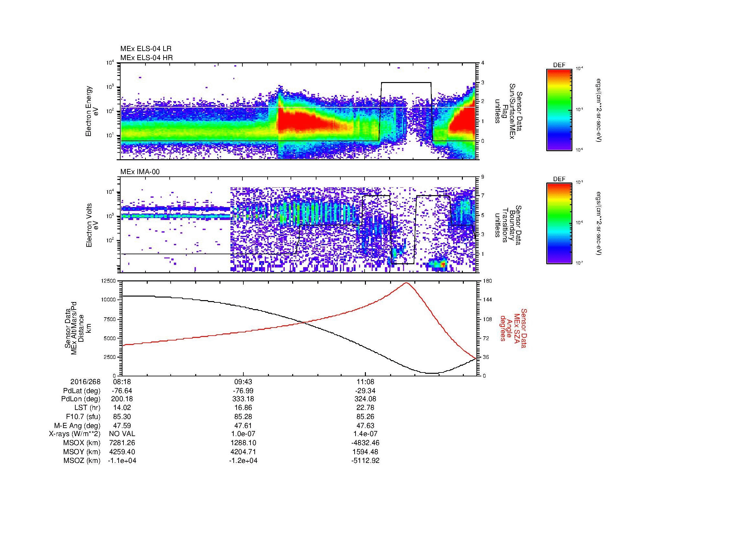Click the MSOY value '1594.48'
756x534 pixels.
click(x=365, y=452)
